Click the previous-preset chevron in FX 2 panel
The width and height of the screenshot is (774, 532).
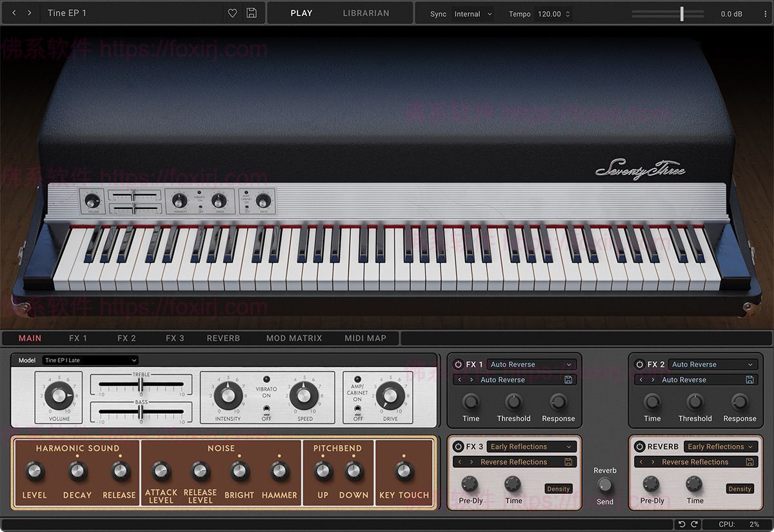point(642,380)
